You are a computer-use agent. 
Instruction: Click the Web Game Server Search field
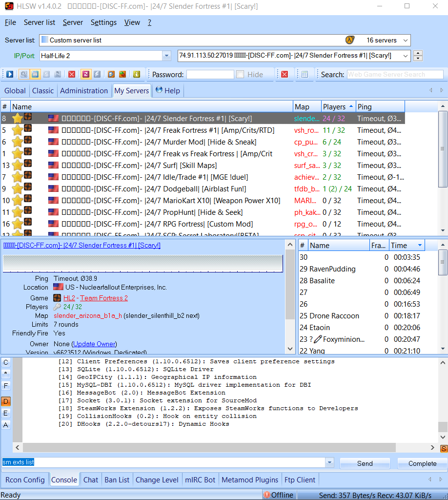[395, 74]
